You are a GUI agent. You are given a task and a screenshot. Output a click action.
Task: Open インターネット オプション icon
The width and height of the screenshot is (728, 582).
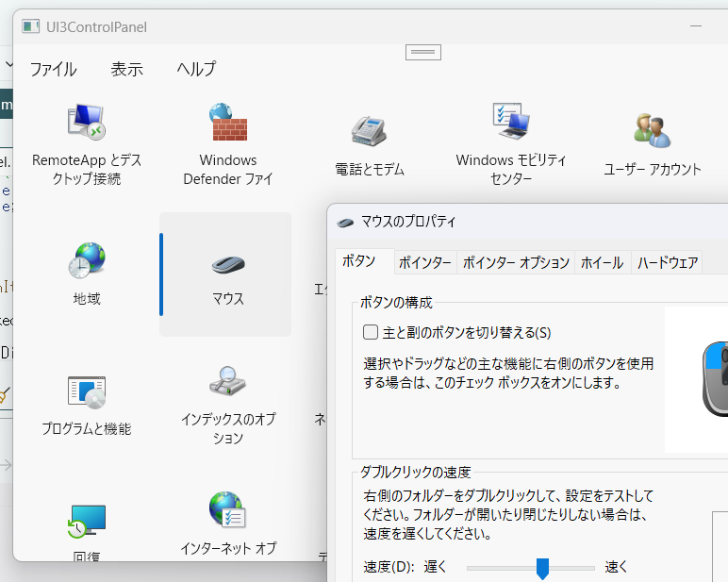point(227,511)
